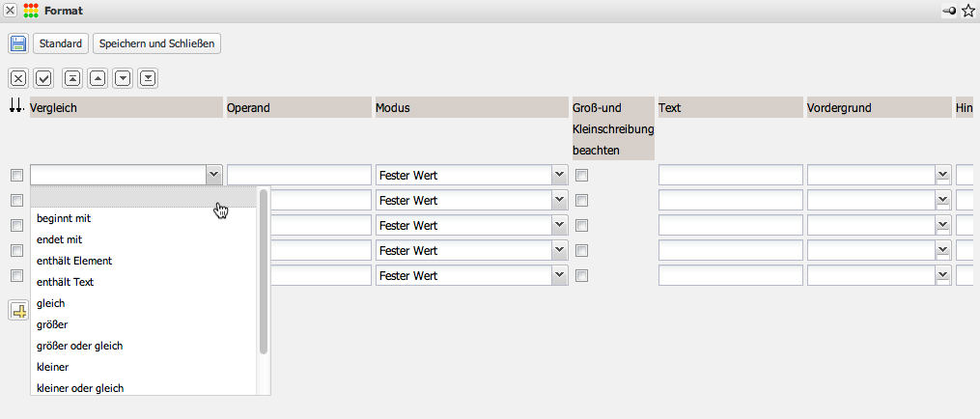Expand first row Vordergrund dropdown
980x419 pixels.
coord(942,176)
